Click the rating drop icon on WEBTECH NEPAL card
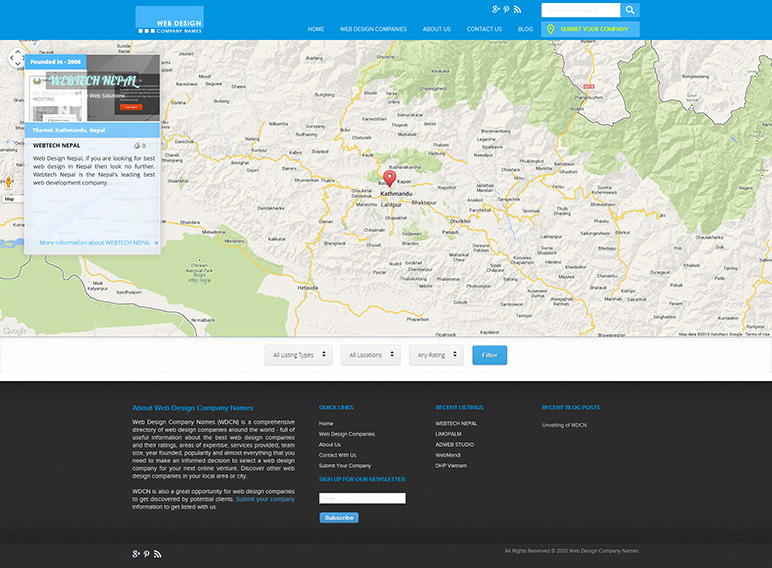The image size is (772, 568). pyautogui.click(x=137, y=146)
